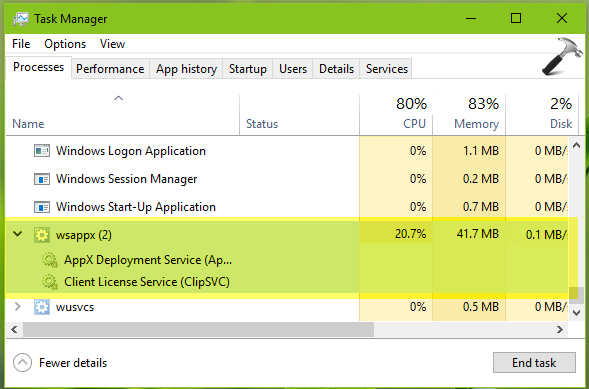Viewport: 589px width, 389px height.
Task: Expand the wusvcs process group
Action: (x=17, y=307)
